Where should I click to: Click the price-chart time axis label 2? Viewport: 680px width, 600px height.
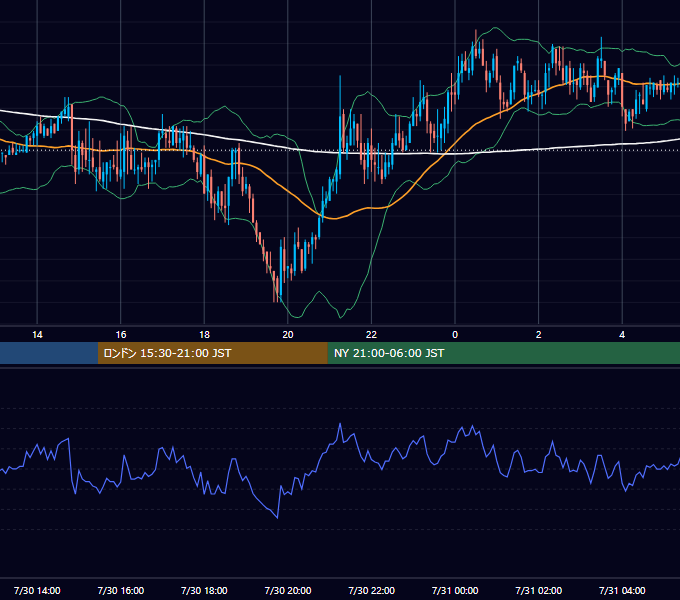(539, 335)
